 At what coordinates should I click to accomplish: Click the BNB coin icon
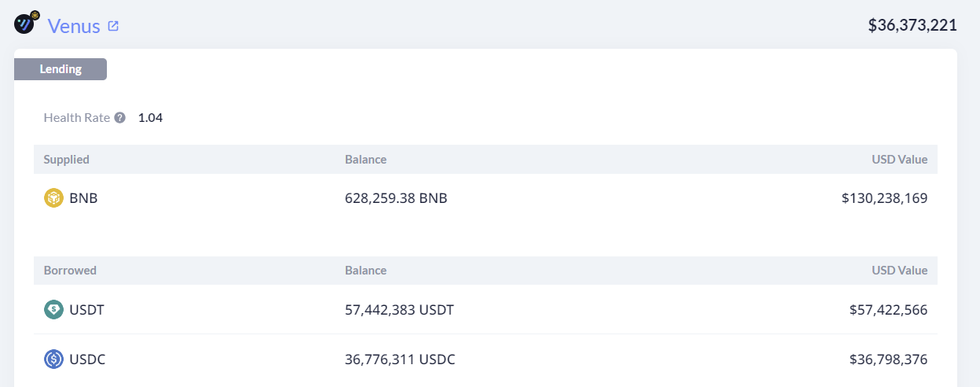53,198
